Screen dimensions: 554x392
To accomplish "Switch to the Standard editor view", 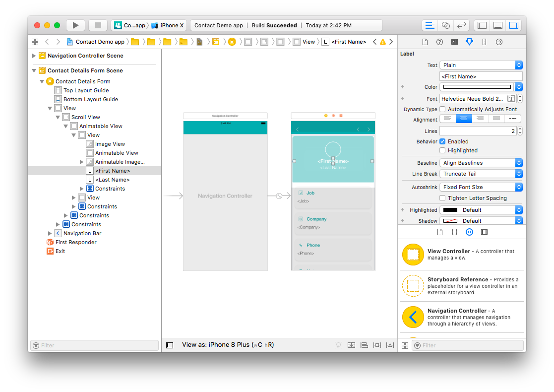I will pyautogui.click(x=430, y=25).
